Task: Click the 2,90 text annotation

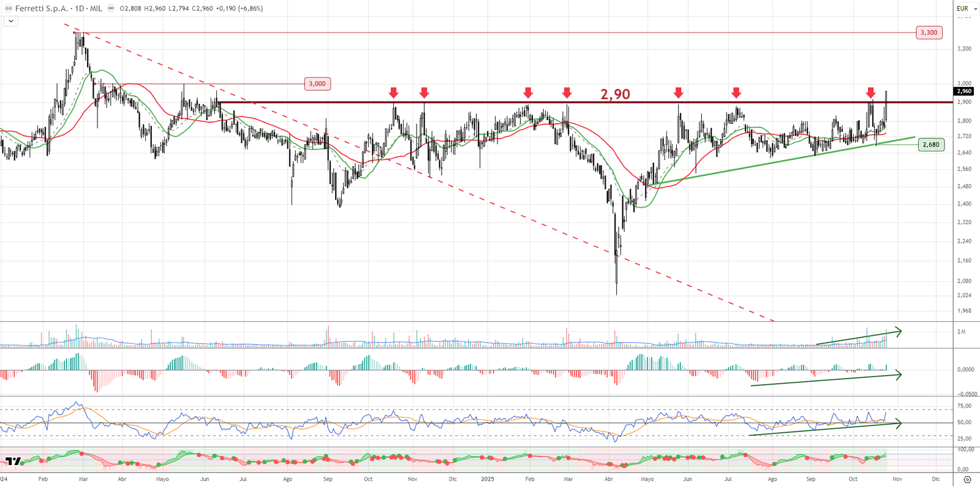Action: 615,94
